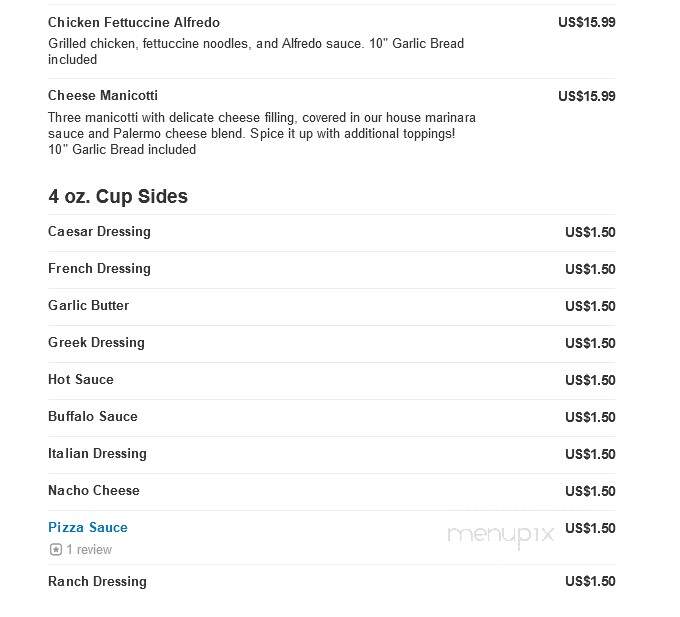Click the Chicken Fettuccine Alfredo price US$15.99

click(587, 22)
